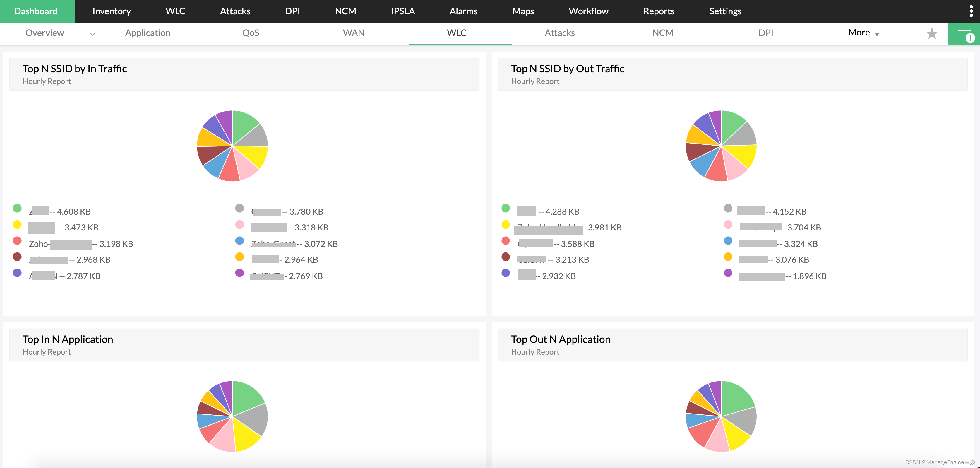Open NCM in the top navigation bar
The image size is (980, 468).
point(345,11)
